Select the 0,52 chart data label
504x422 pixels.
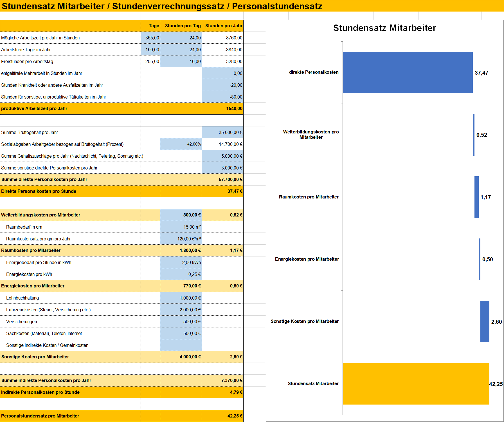click(481, 135)
